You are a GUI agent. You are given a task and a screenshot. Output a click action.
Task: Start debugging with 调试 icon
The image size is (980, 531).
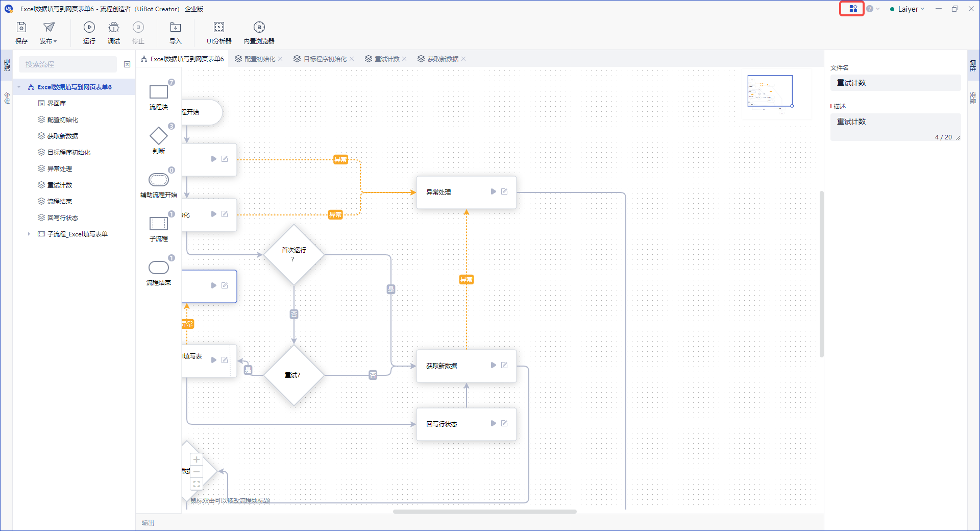[114, 33]
